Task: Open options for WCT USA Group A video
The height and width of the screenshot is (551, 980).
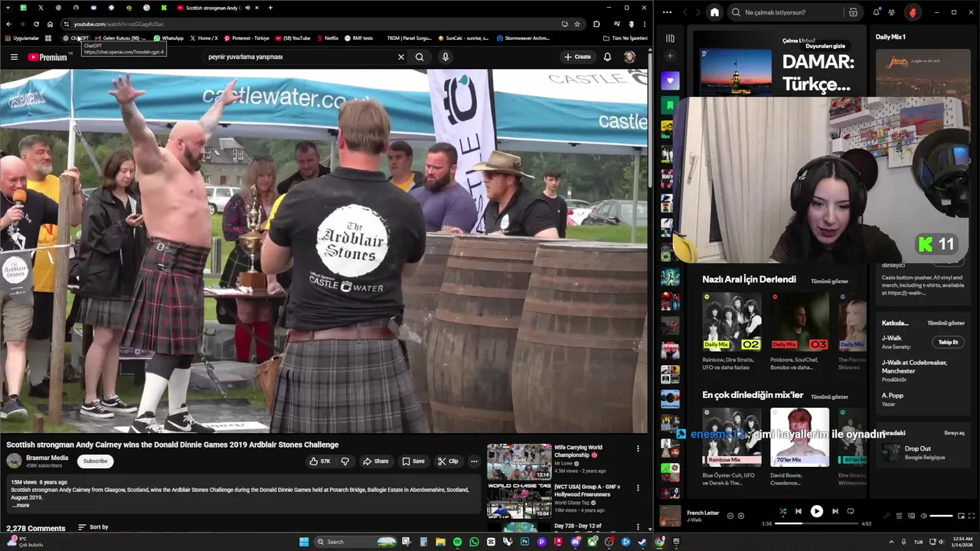Action: coord(638,487)
